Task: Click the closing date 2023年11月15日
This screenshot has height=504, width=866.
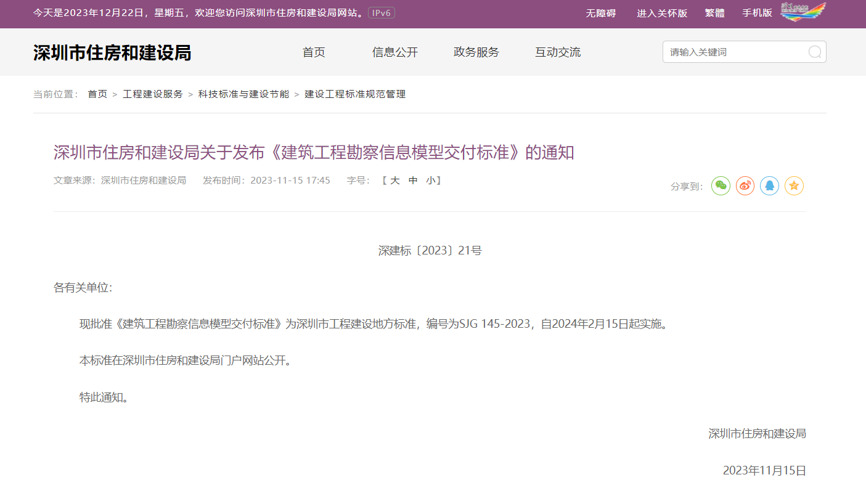Action: [x=764, y=471]
